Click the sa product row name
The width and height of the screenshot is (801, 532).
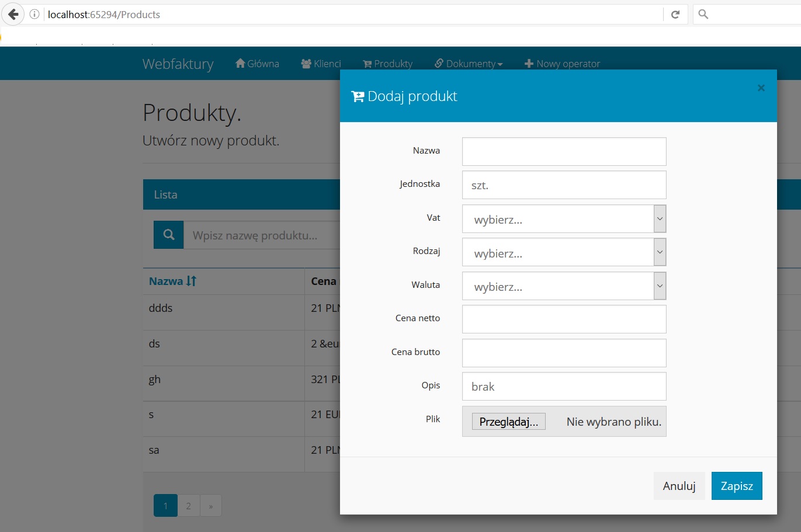click(154, 450)
